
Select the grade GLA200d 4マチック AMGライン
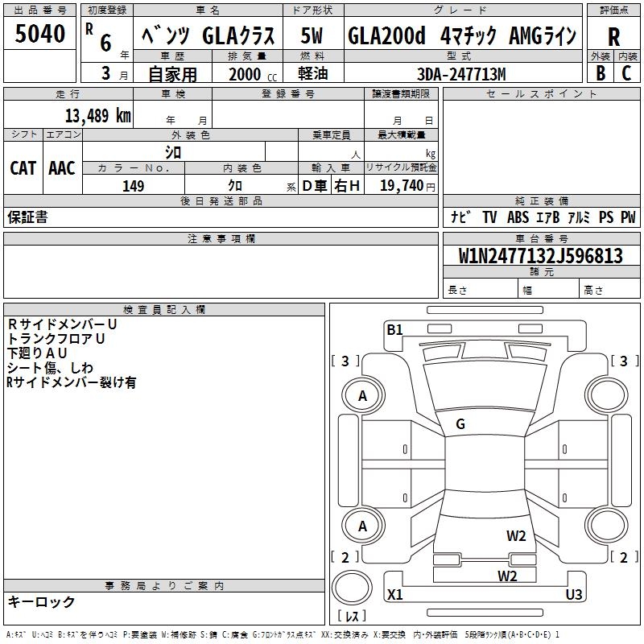462,36
